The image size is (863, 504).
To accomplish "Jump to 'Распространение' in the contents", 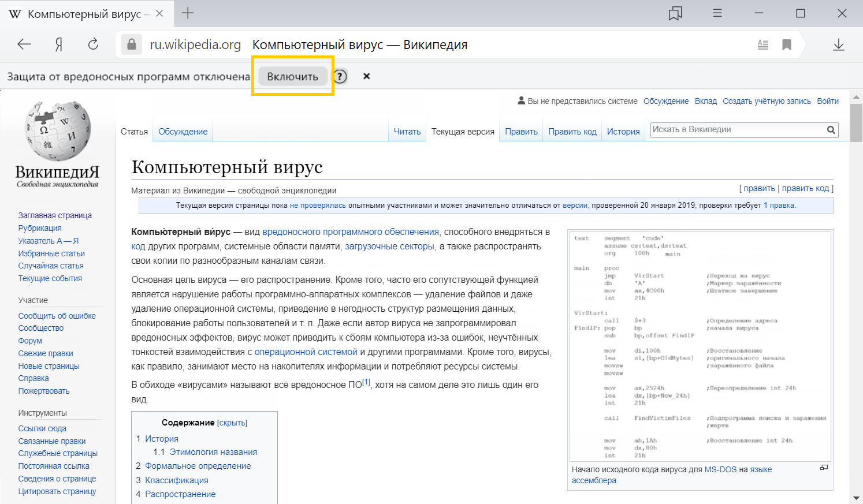I will (180, 494).
